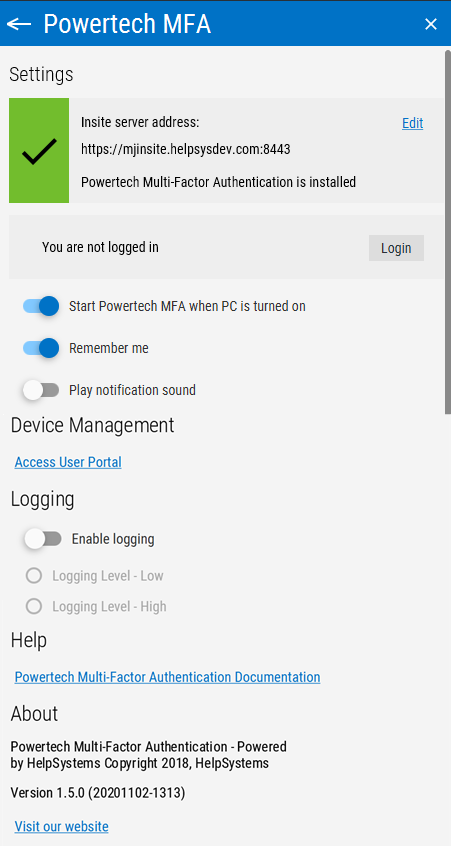Go back using the left arrow icon
The image size is (451, 846).
pyautogui.click(x=19, y=24)
